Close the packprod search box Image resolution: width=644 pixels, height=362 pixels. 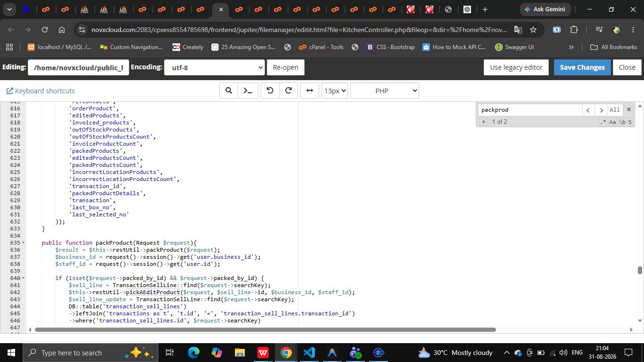pos(628,109)
